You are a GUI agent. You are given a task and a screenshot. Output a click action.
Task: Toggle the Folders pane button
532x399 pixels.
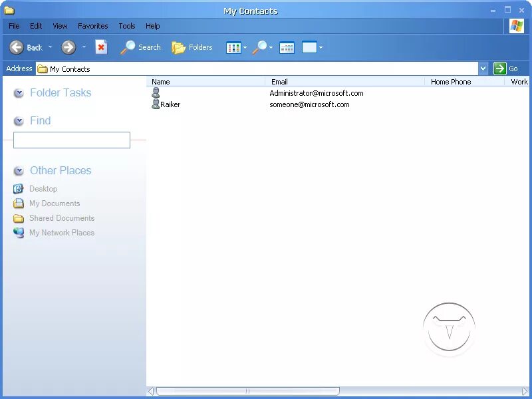[x=192, y=47]
